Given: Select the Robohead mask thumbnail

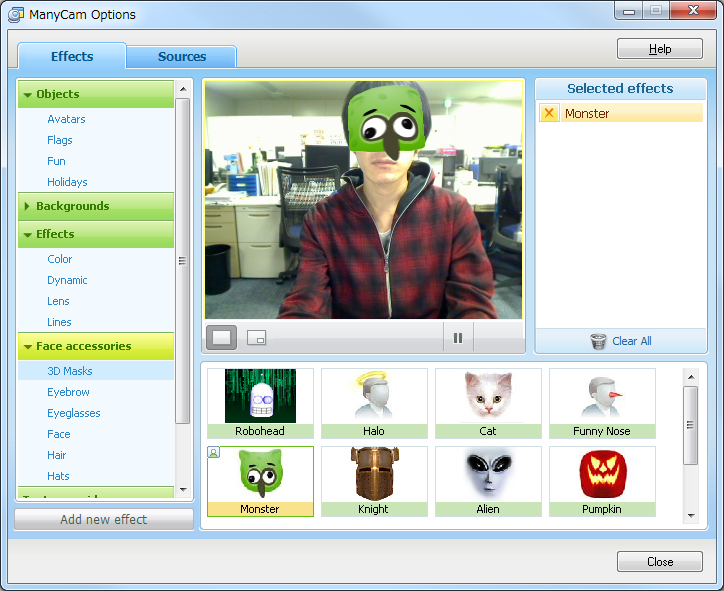Looking at the screenshot, I should click(260, 403).
